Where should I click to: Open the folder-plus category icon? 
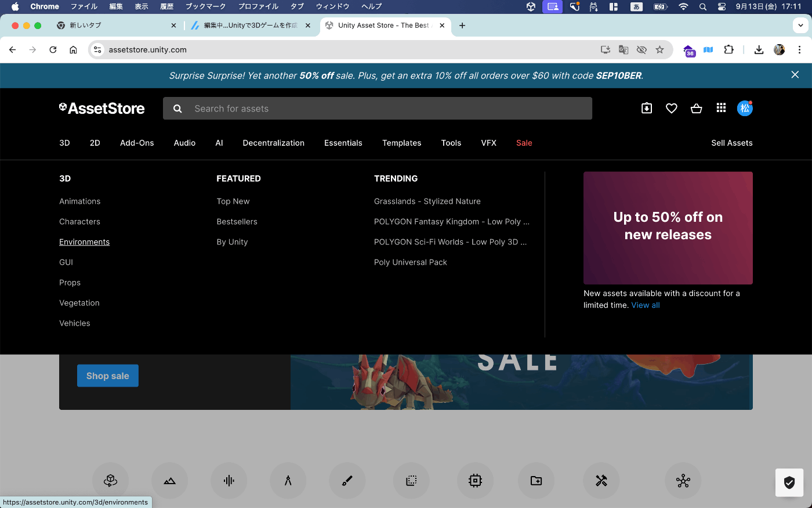click(x=536, y=481)
